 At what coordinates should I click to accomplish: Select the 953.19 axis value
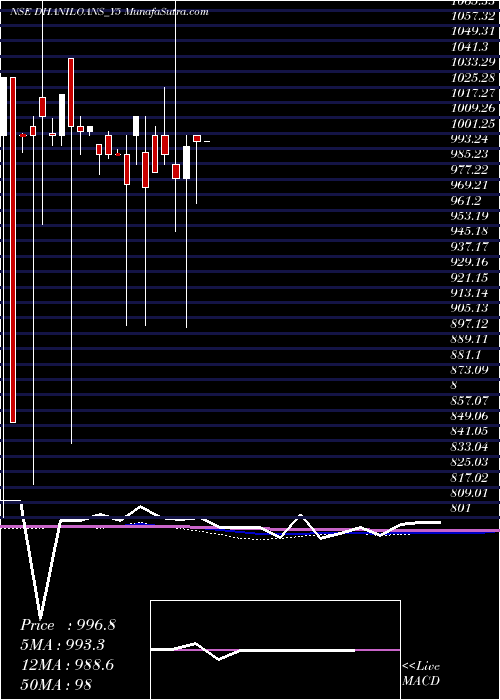click(x=470, y=216)
